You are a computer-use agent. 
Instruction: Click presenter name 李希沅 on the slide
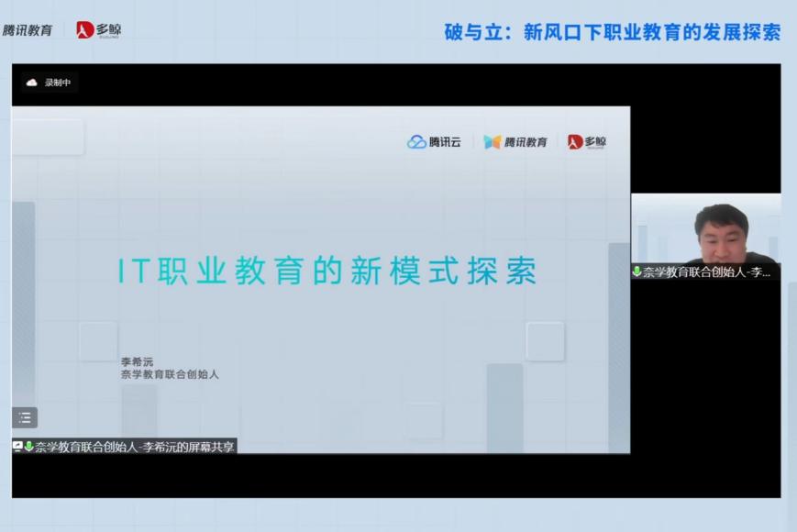pyautogui.click(x=138, y=361)
